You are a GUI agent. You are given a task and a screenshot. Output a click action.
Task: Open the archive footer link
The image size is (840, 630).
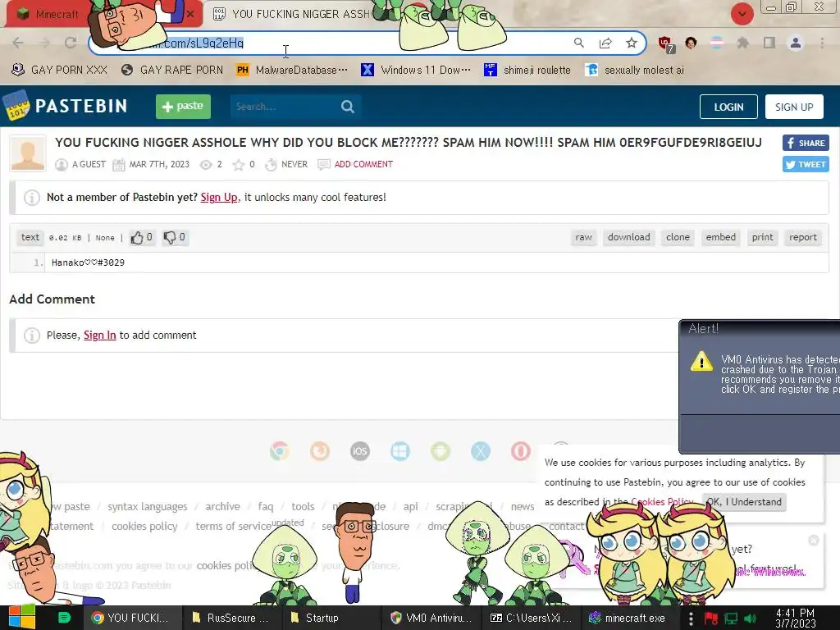click(x=222, y=507)
